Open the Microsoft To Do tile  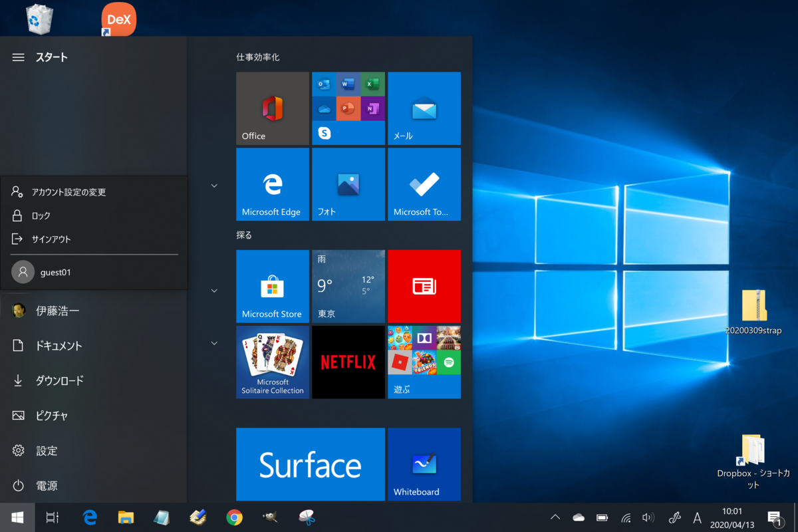pyautogui.click(x=424, y=184)
